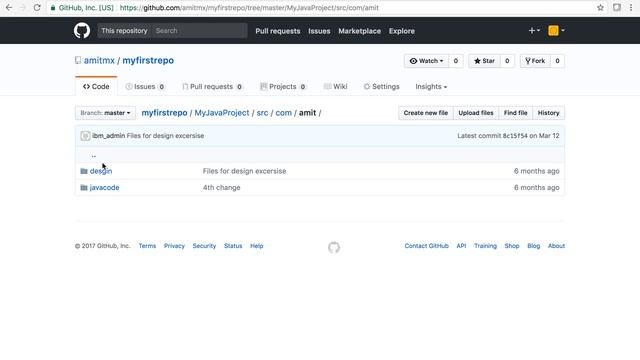This screenshot has width=640, height=360.
Task: Open Terms footer link
Action: (x=147, y=246)
